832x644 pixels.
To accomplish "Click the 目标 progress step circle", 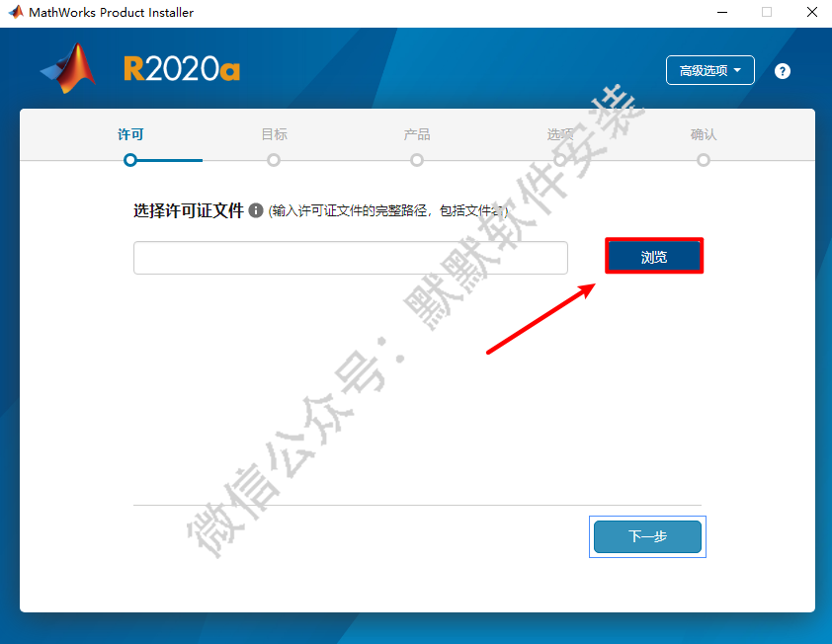I will 274,160.
